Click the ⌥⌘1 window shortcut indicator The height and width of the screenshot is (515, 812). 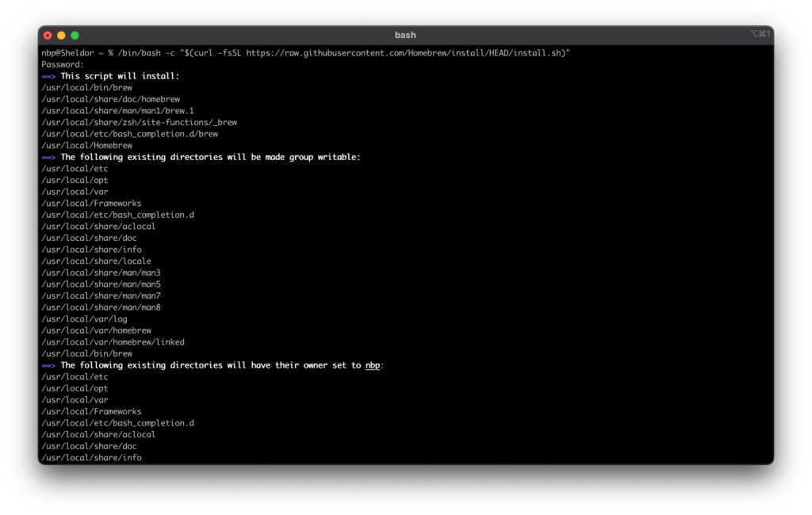(x=760, y=33)
